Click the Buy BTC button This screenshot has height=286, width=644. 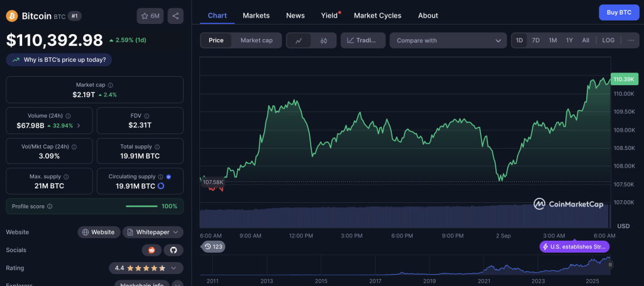coord(619,13)
